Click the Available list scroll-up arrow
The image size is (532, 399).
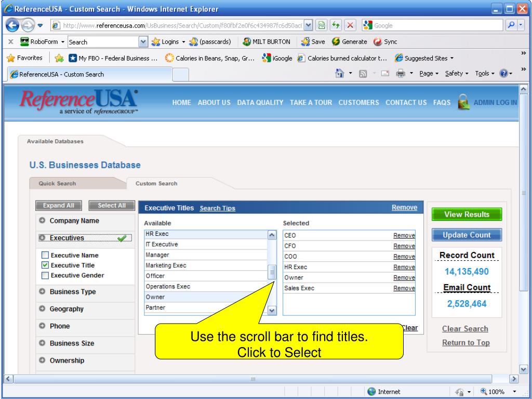pos(272,235)
